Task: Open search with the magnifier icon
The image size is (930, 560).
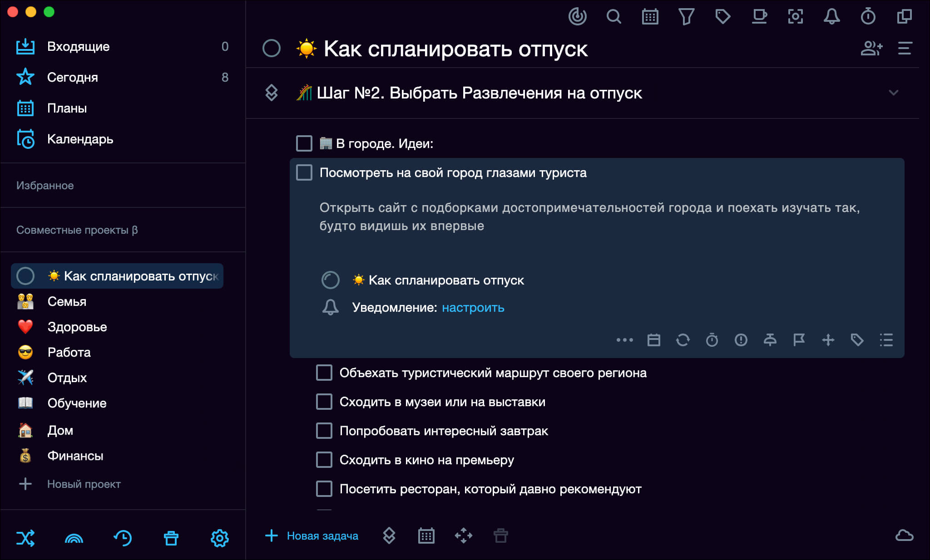Action: [613, 17]
